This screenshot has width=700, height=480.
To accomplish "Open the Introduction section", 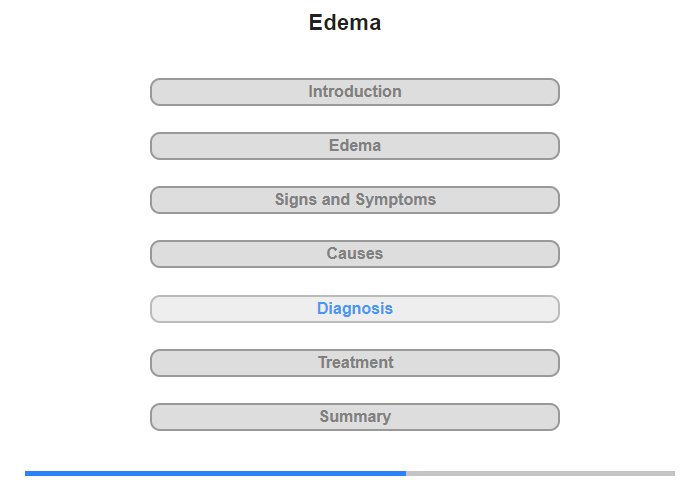I will (x=354, y=92).
